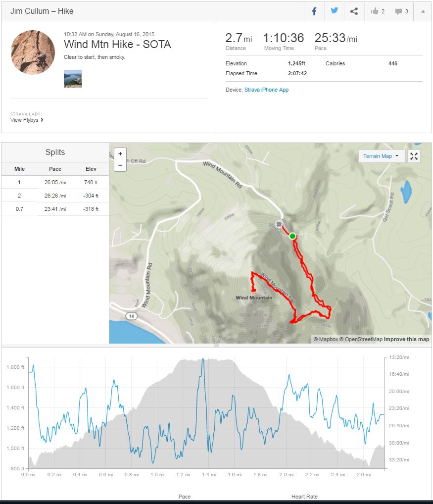The image size is (433, 504).
Task: Zoom in on the map
Action: click(120, 154)
